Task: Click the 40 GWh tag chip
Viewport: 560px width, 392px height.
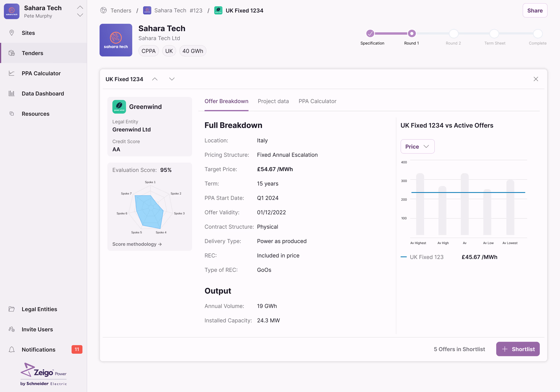Action: (193, 51)
